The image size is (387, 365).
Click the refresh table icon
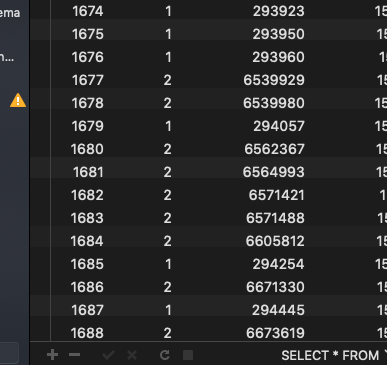click(165, 355)
